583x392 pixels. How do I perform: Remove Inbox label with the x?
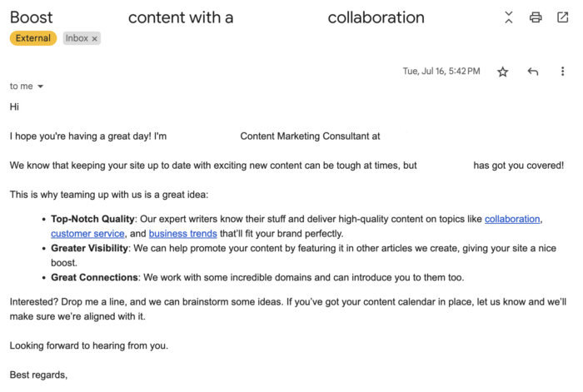point(95,38)
